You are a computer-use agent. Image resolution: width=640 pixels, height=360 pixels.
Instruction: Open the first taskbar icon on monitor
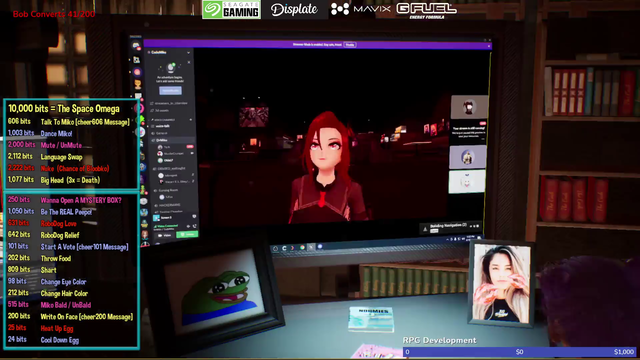(x=276, y=249)
